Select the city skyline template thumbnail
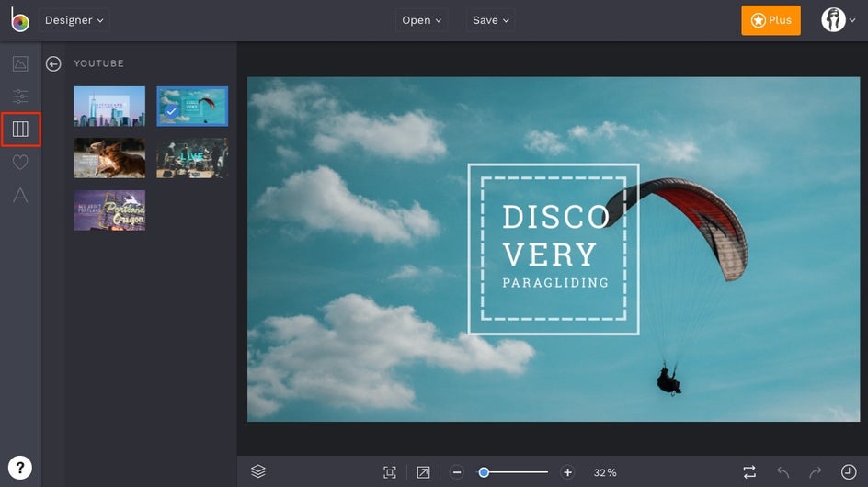This screenshot has width=868, height=487. 109,106
